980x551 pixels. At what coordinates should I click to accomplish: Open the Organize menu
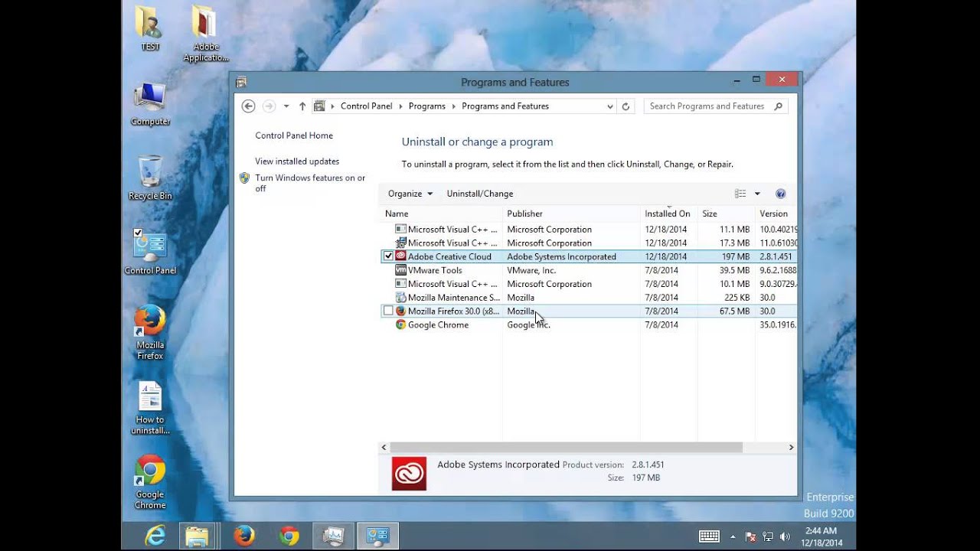click(x=410, y=194)
